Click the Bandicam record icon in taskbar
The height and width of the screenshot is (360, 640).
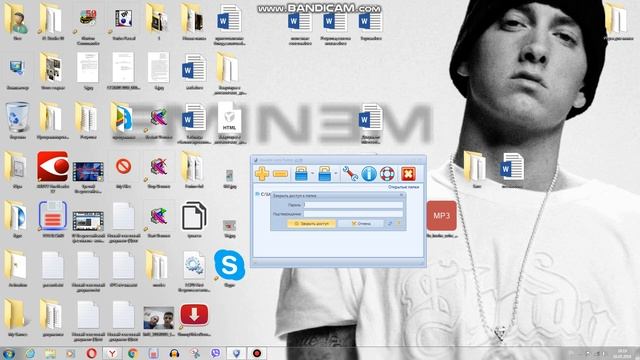257,353
